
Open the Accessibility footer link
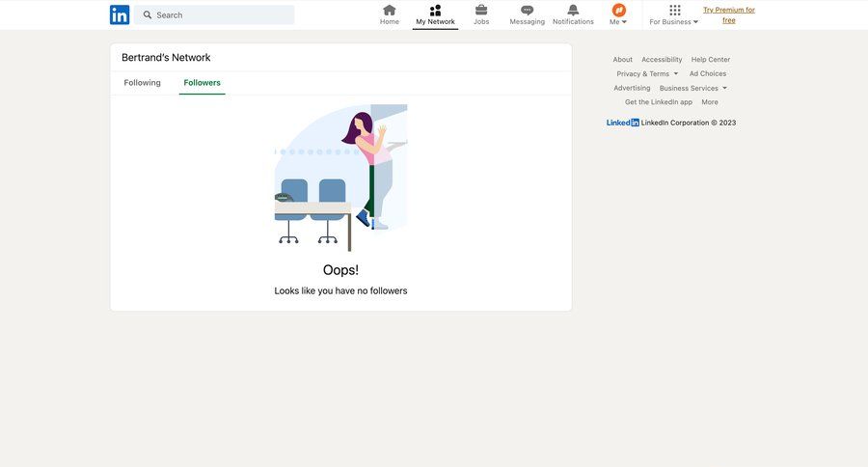(662, 60)
